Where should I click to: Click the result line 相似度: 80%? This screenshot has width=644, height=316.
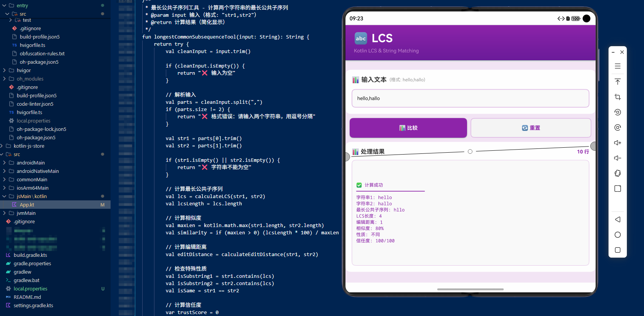click(x=370, y=228)
